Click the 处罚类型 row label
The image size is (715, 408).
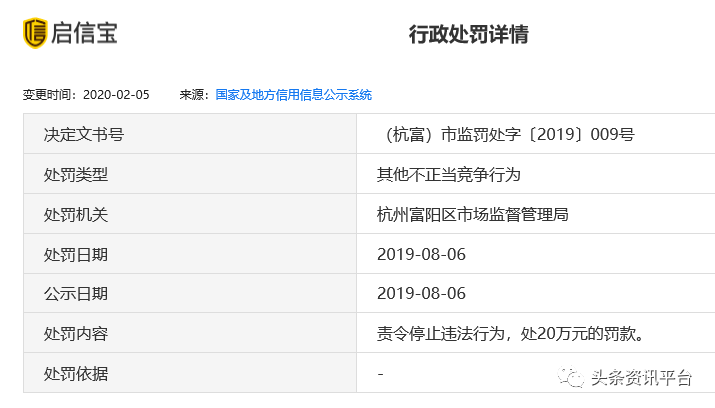pos(75,174)
